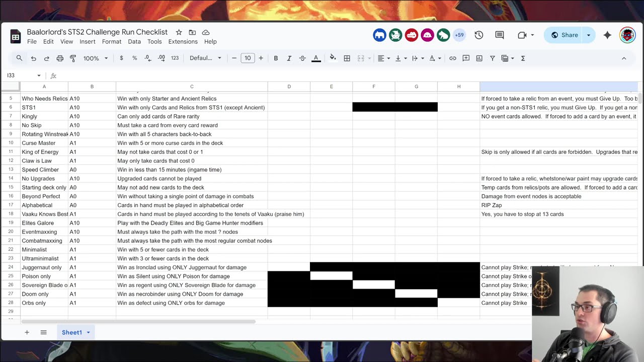Screen dimensions: 644x362
Task: Open the comments panel icon
Action: (x=499, y=35)
